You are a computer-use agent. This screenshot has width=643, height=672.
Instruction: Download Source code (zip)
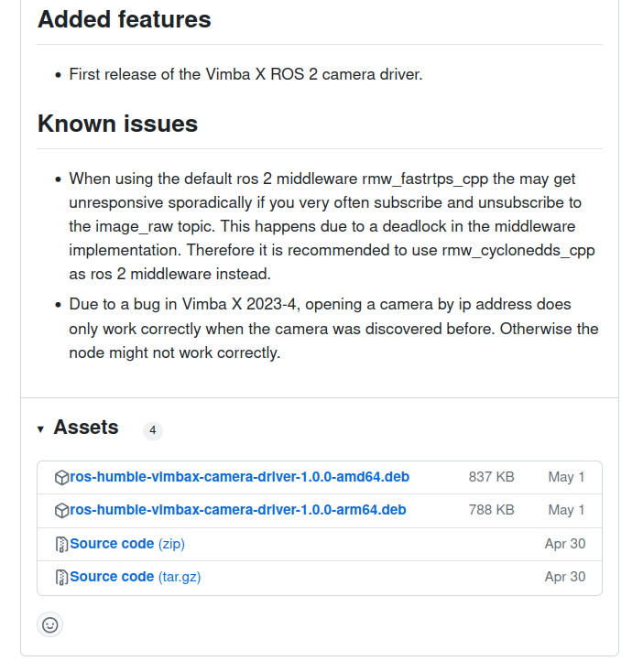127,544
